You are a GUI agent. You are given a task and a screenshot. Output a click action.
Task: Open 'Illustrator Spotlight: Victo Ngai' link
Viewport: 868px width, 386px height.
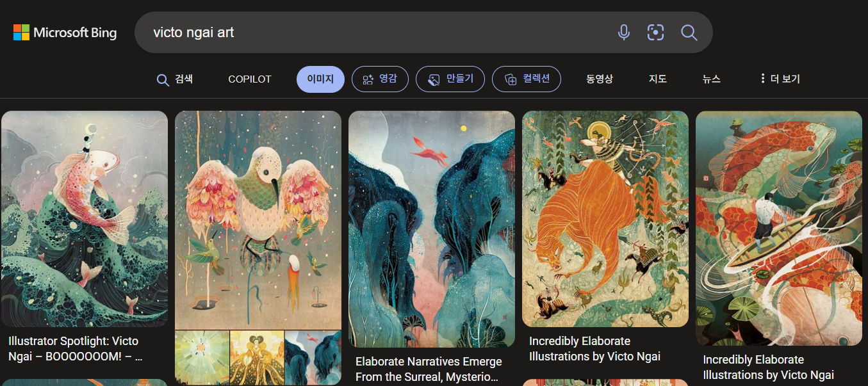click(76, 349)
